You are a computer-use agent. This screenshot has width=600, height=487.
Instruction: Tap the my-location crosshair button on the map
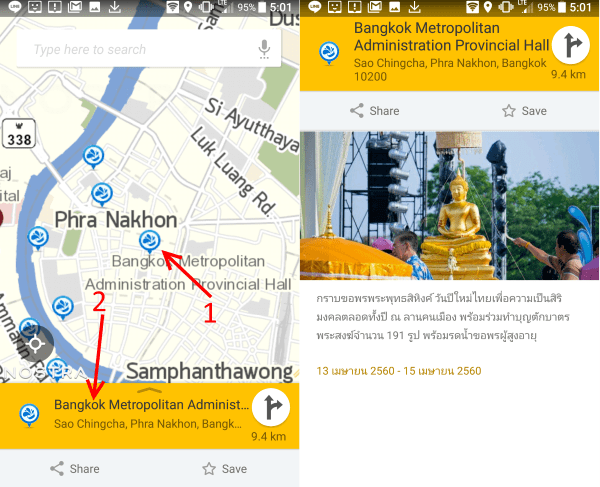click(36, 344)
